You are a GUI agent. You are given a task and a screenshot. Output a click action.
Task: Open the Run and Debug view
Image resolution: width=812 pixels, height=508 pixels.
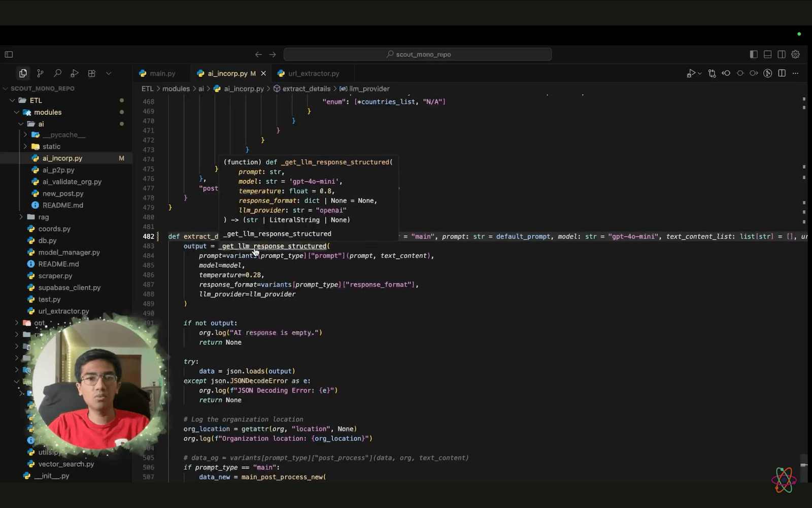coord(74,73)
